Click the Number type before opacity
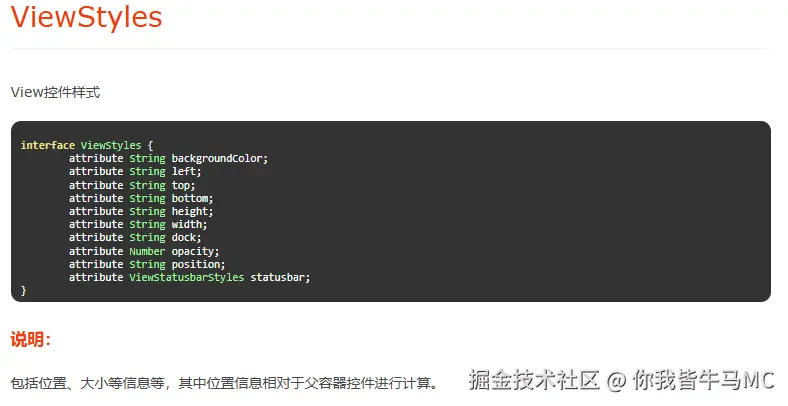 coord(147,251)
